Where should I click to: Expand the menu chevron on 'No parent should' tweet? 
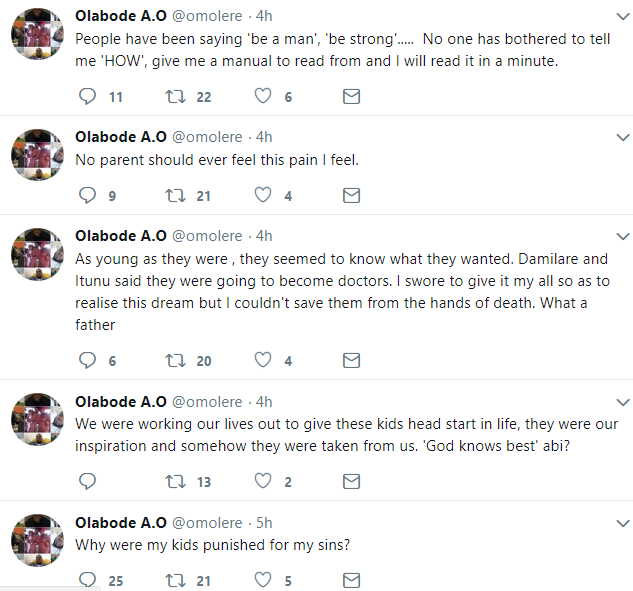(621, 137)
